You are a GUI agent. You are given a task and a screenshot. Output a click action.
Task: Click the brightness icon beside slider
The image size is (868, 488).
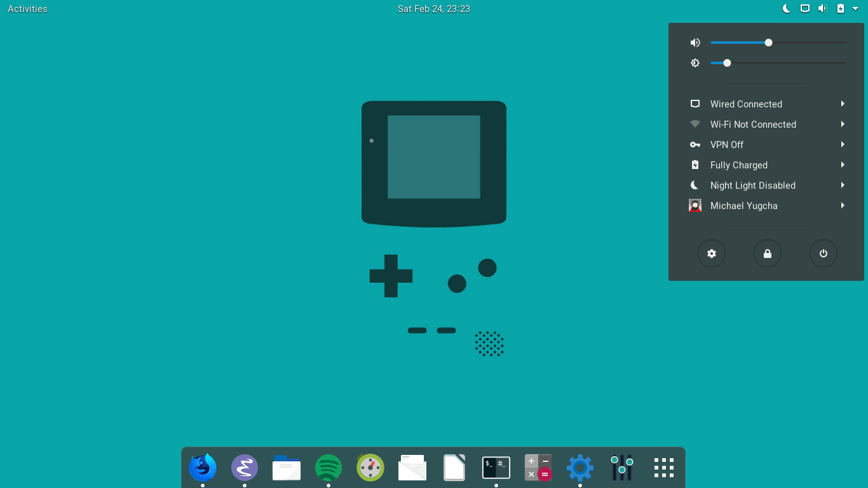[695, 63]
